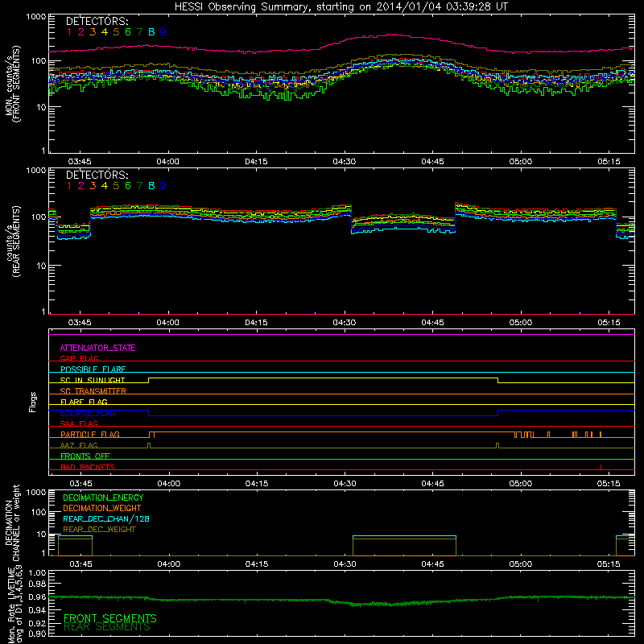The width and height of the screenshot is (644, 644).
Task: Pick detector 3 in rear segments legend
Action: click(x=93, y=186)
